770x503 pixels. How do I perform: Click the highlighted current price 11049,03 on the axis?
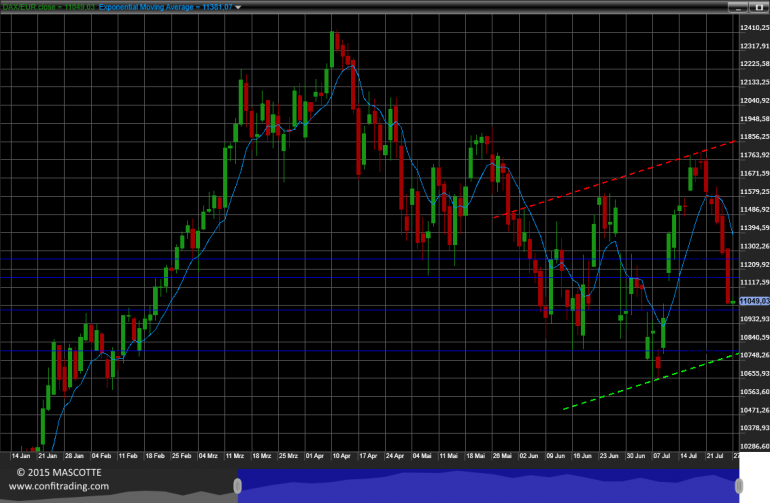754,301
